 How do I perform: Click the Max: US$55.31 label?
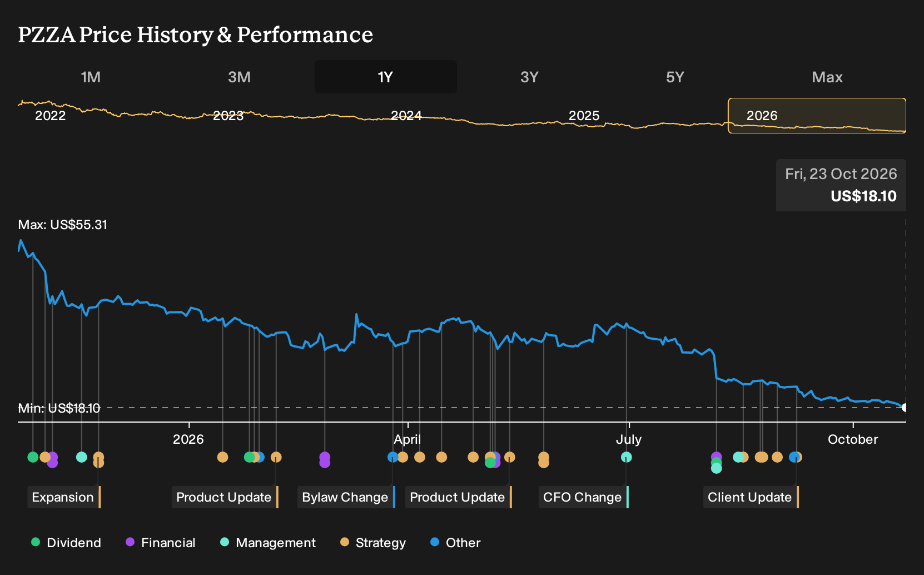63,225
